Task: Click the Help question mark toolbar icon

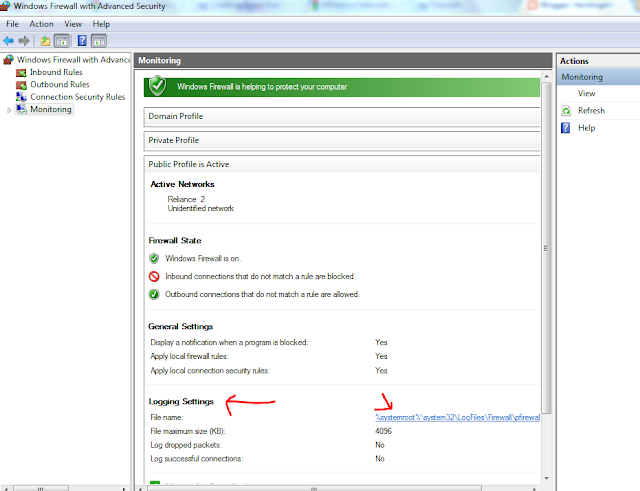Action: click(82, 40)
